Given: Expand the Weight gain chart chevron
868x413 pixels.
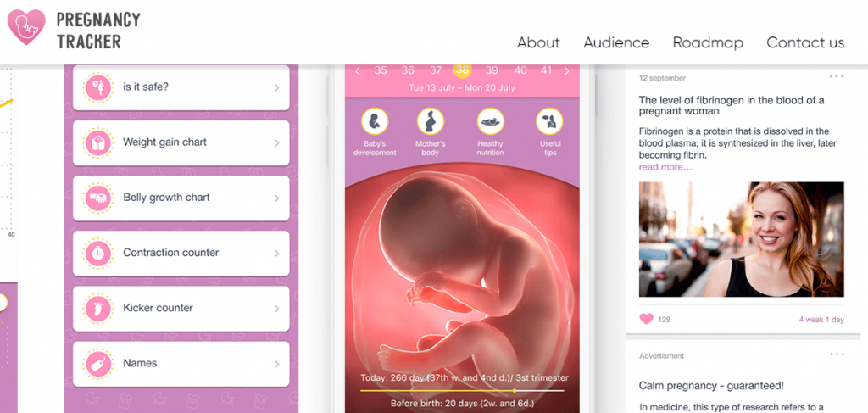Looking at the screenshot, I should tap(277, 142).
